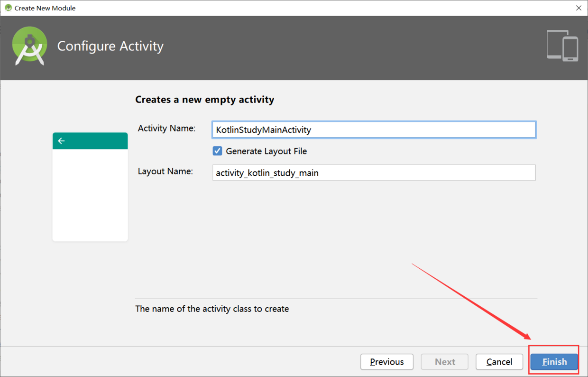Click the Cancel button
Image resolution: width=588 pixels, height=377 pixels.
coord(499,362)
